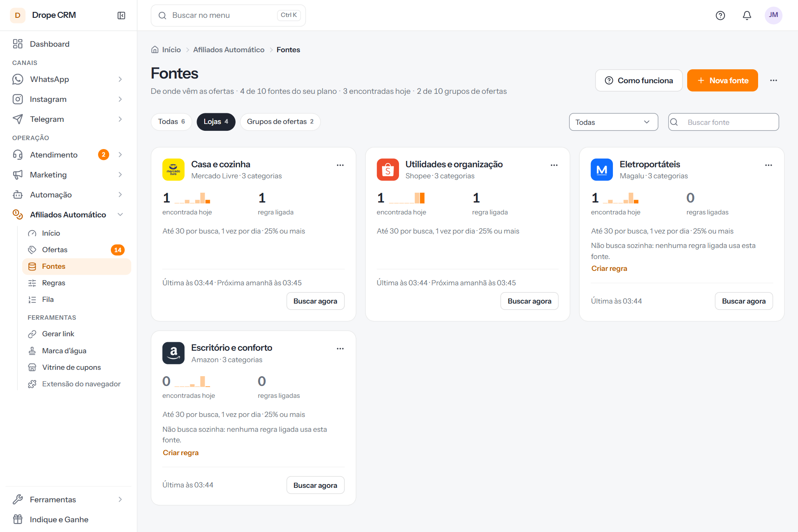Viewport: 798px width, 532px height.
Task: Open options menu on Utilidades e organização card
Action: point(554,165)
